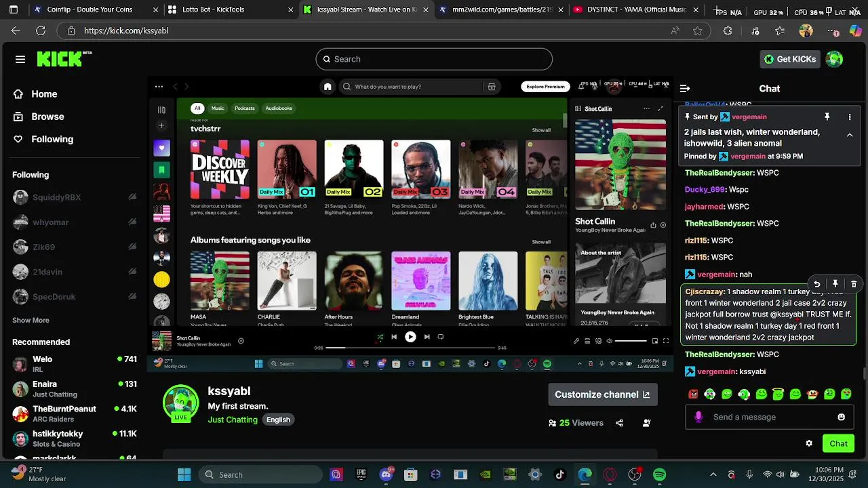Open the After Hours album cover
868x488 pixels.
(353, 281)
